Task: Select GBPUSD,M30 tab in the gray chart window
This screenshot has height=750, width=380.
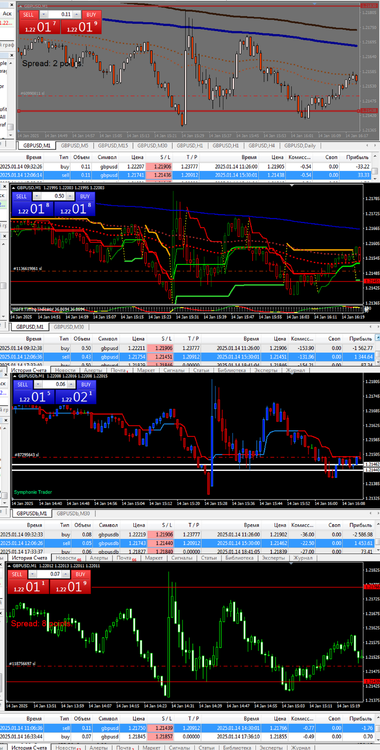Action: [x=152, y=145]
